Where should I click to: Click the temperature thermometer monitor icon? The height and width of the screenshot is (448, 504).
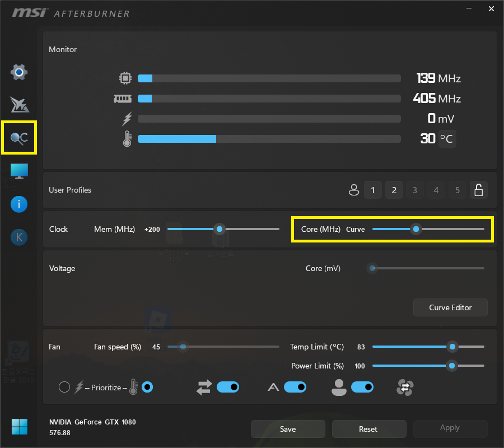127,139
